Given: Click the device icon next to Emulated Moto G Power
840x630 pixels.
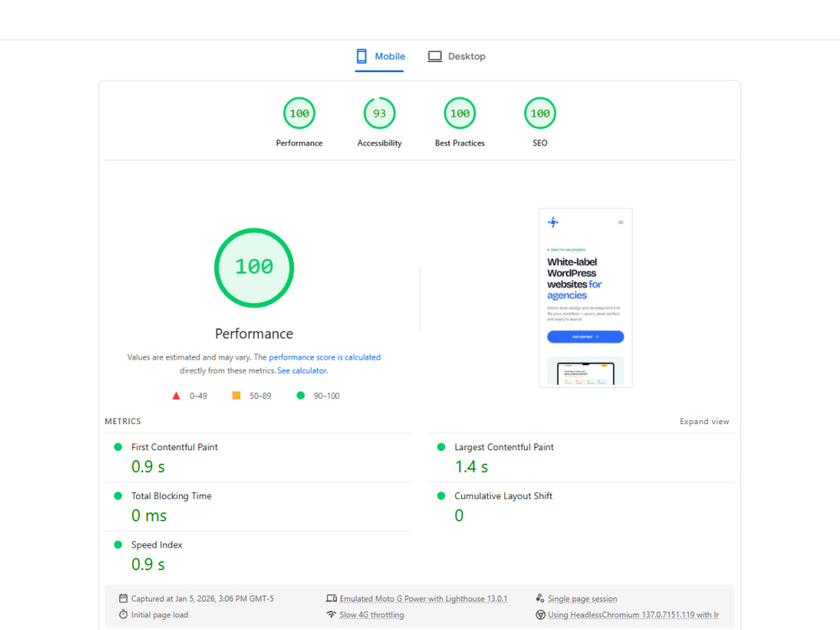Looking at the screenshot, I should [332, 598].
